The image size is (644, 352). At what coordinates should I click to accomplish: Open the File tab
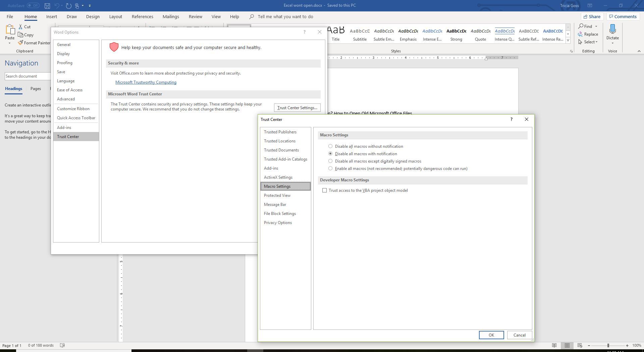coord(10,16)
